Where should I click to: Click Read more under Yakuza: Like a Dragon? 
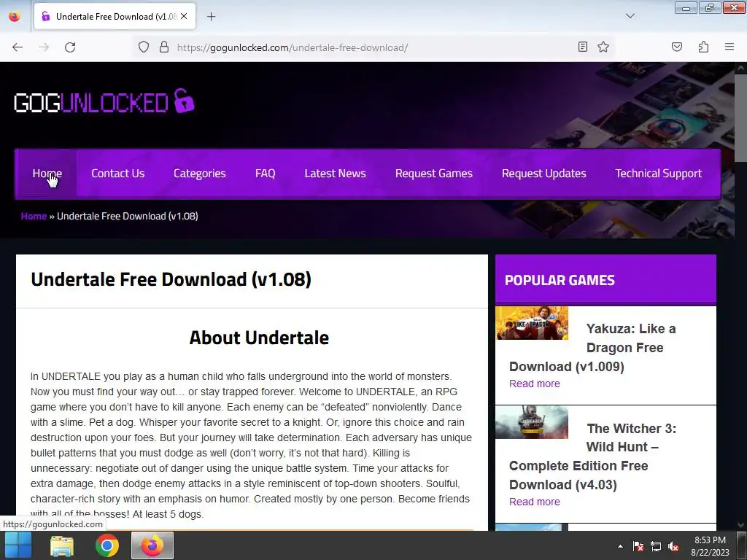pyautogui.click(x=535, y=384)
